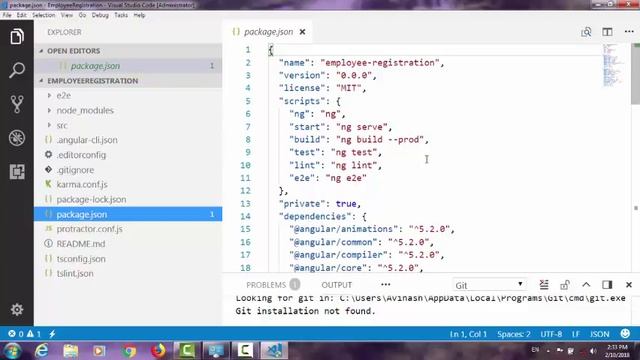This screenshot has height=360, width=640.
Task: Open Windows Explorer folder on taskbar
Action: 70,351
